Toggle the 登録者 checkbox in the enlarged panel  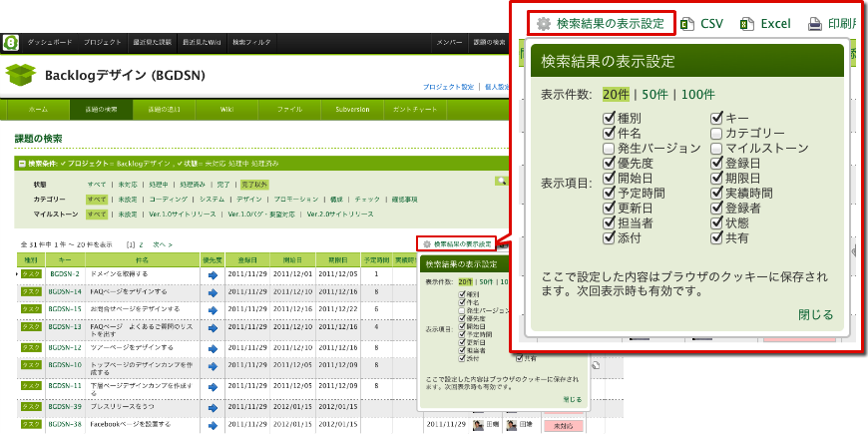pyautogui.click(x=716, y=208)
